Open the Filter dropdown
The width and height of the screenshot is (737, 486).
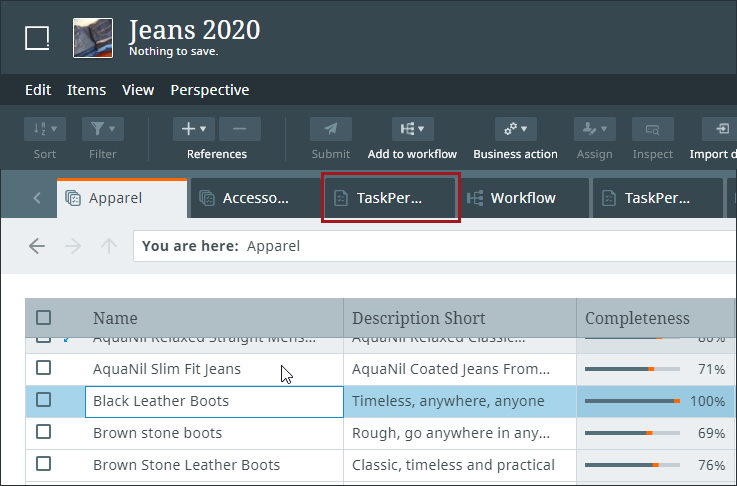pyautogui.click(x=101, y=129)
